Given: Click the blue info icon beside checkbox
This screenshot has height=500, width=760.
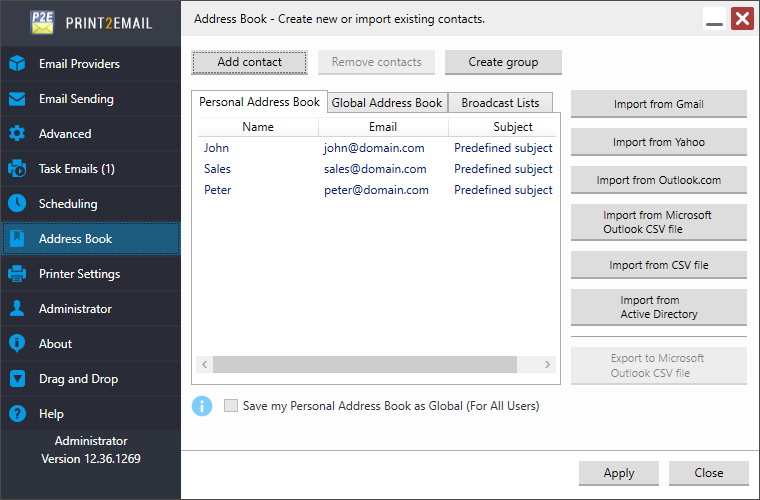Looking at the screenshot, I should pyautogui.click(x=202, y=406).
